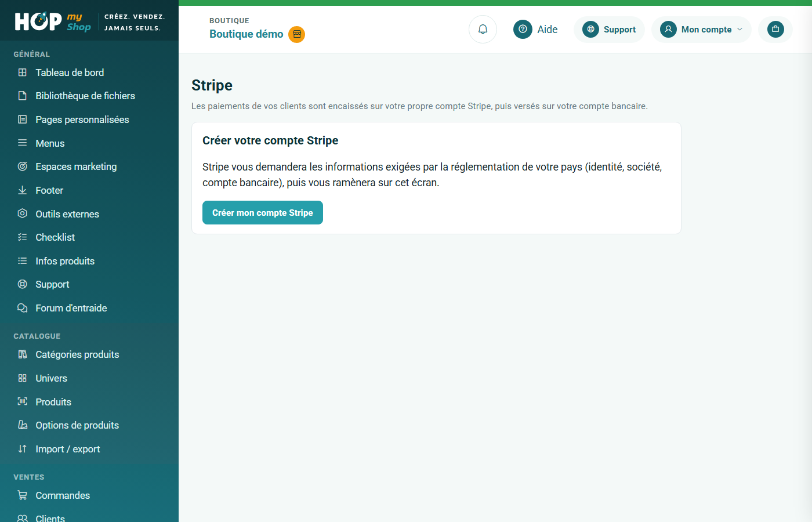
Task: Open the shopping bag icon in header
Action: tap(775, 29)
